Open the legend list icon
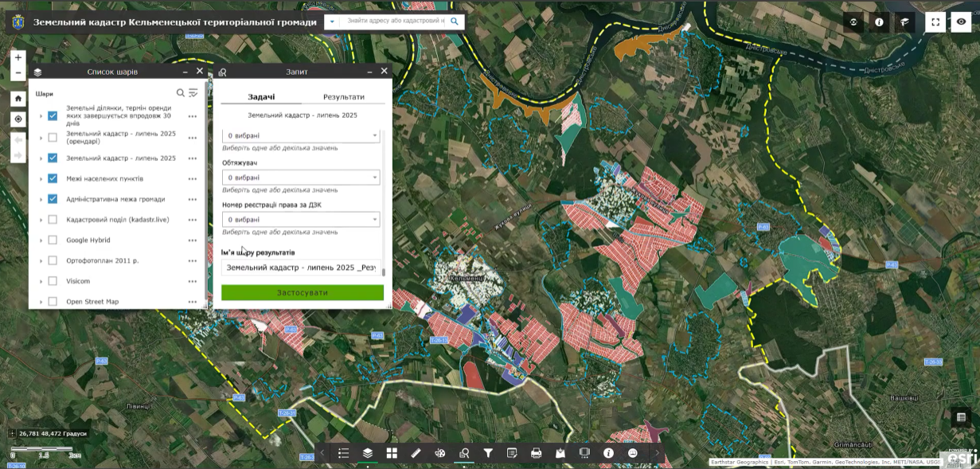The width and height of the screenshot is (980, 469). [x=343, y=453]
